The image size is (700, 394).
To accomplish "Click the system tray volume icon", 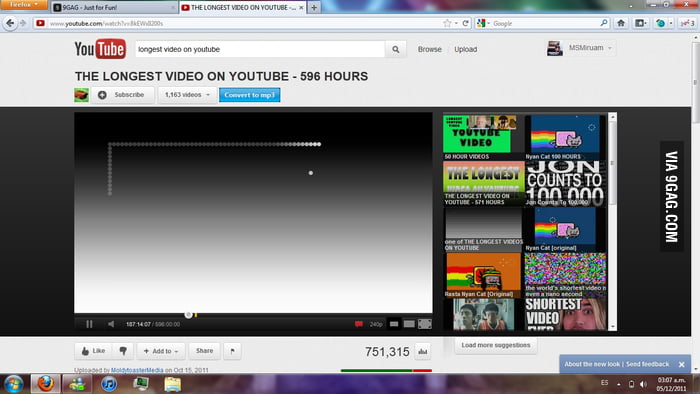I will (x=643, y=384).
